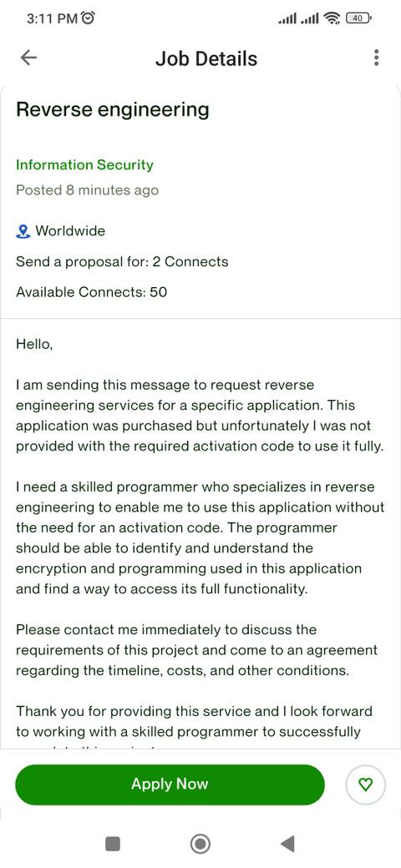
Task: Tap the Job Details header title
Action: pyautogui.click(x=206, y=58)
